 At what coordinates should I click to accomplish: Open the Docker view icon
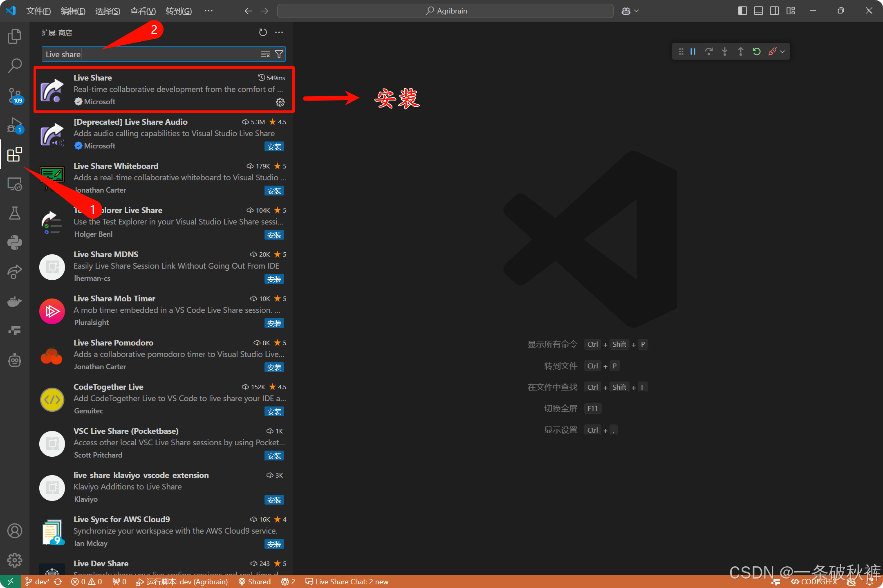point(15,301)
